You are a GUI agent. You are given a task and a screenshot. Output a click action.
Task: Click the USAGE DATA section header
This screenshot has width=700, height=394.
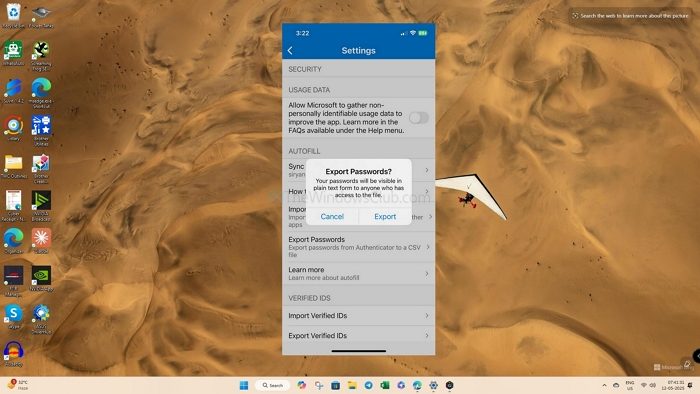click(309, 90)
